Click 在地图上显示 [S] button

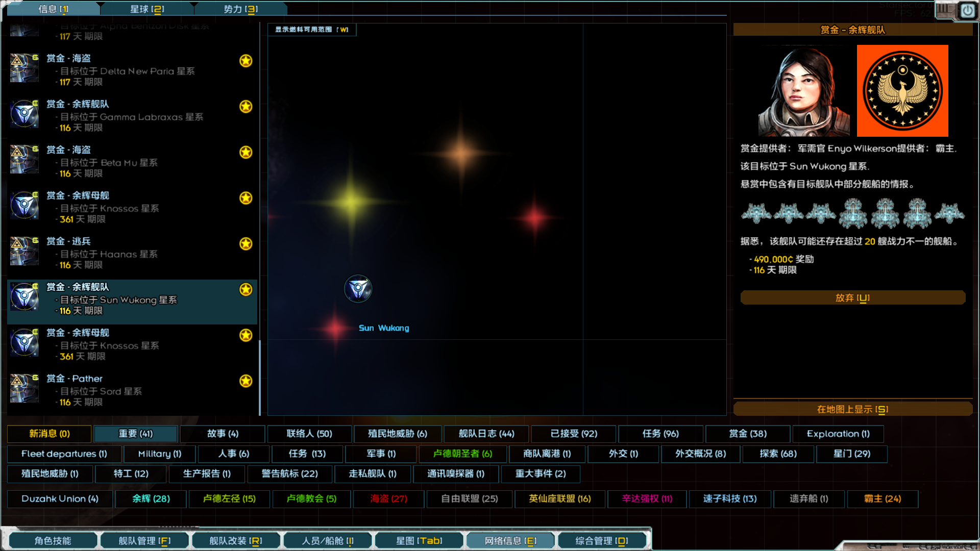click(x=852, y=409)
